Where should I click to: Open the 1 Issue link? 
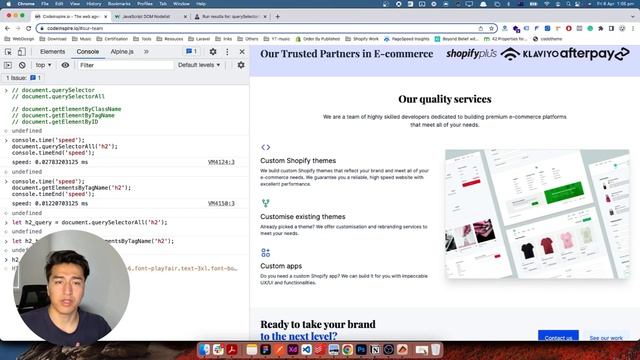click(23, 78)
